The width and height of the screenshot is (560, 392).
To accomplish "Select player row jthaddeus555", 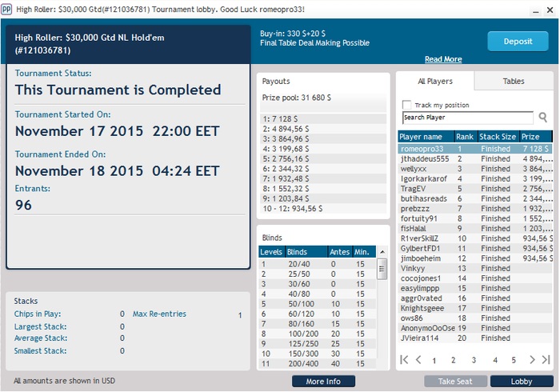I will [x=475, y=159].
